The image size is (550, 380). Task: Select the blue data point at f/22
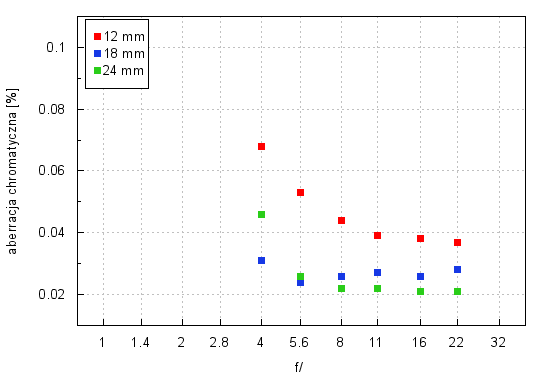(x=457, y=269)
